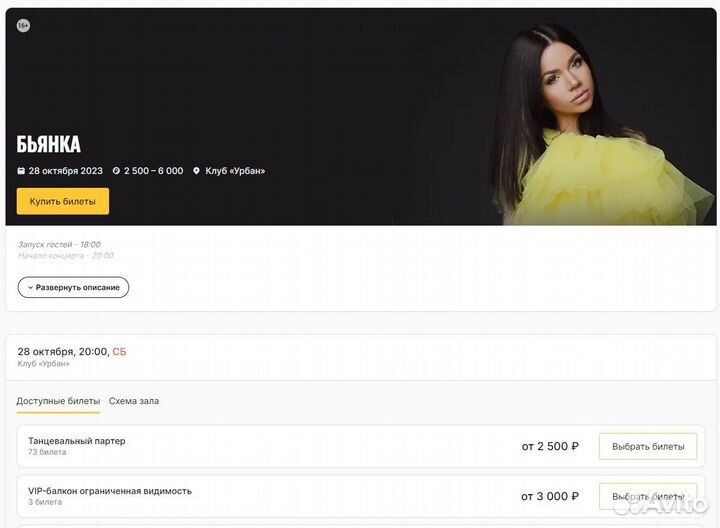Select the VIP-балкон ограниченная видимость row

click(x=361, y=496)
